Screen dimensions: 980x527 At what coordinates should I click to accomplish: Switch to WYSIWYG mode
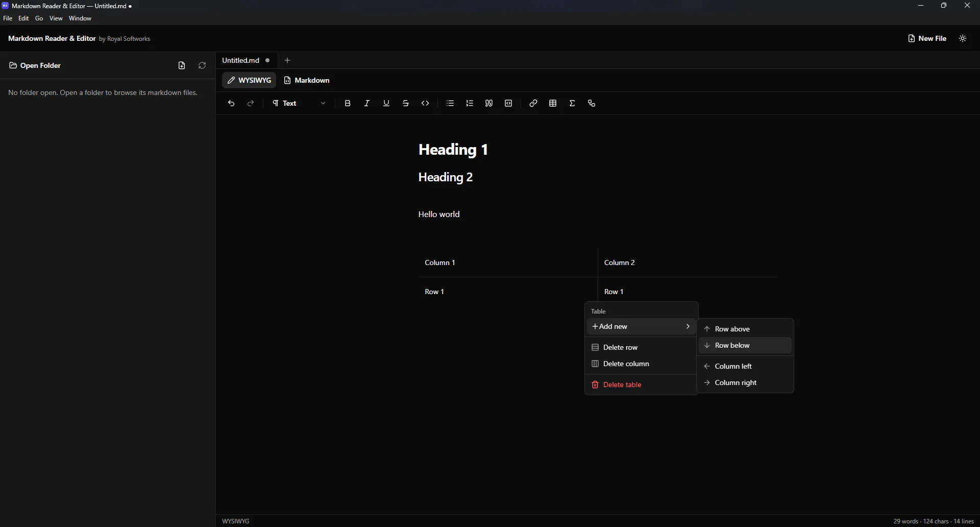click(249, 80)
